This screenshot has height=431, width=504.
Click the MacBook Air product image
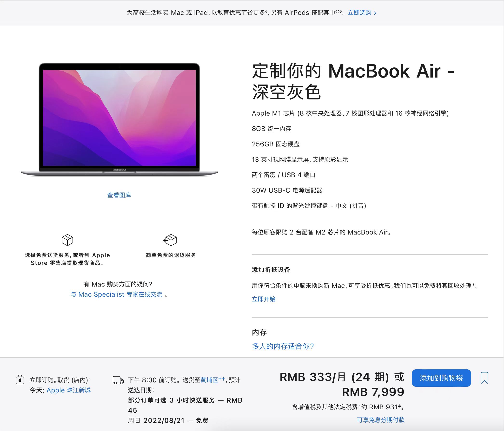119,120
